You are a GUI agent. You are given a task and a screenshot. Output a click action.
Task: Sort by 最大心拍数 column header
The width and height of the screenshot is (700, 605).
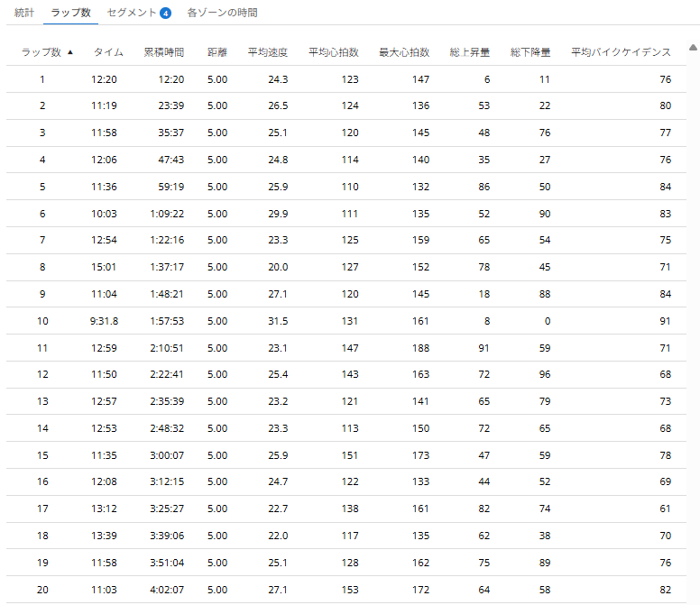click(x=403, y=52)
